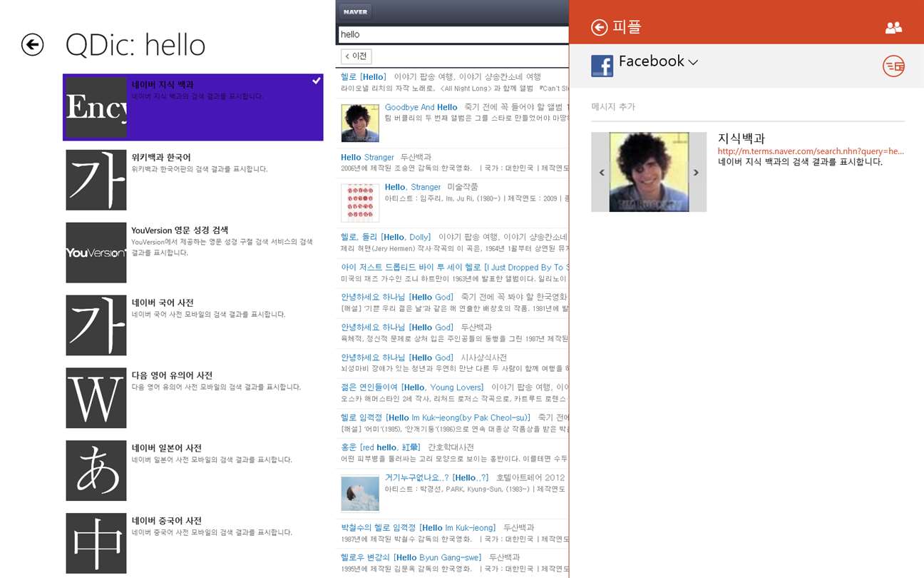The height and width of the screenshot is (578, 924).
Task: Go back in the 피플 share panel
Action: [599, 27]
